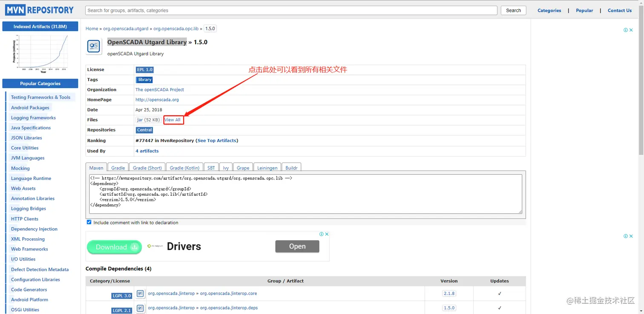Open JVM Languages category
The image size is (644, 314).
coord(28,158)
